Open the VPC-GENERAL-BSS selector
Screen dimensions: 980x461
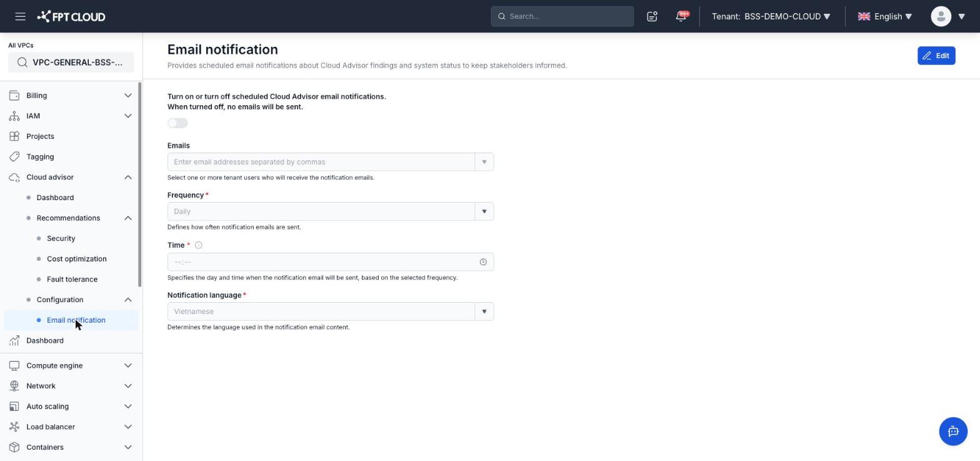tap(71, 63)
